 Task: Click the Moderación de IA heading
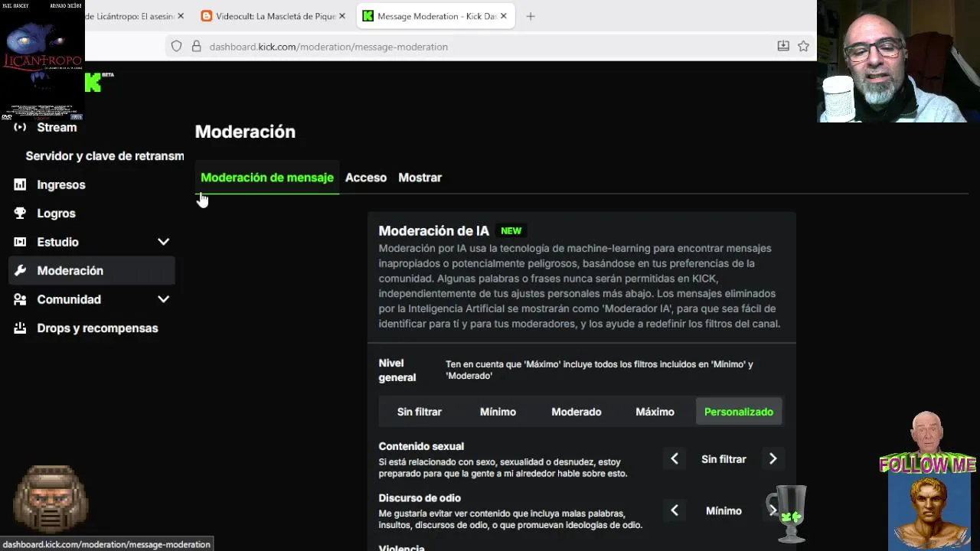pos(433,230)
